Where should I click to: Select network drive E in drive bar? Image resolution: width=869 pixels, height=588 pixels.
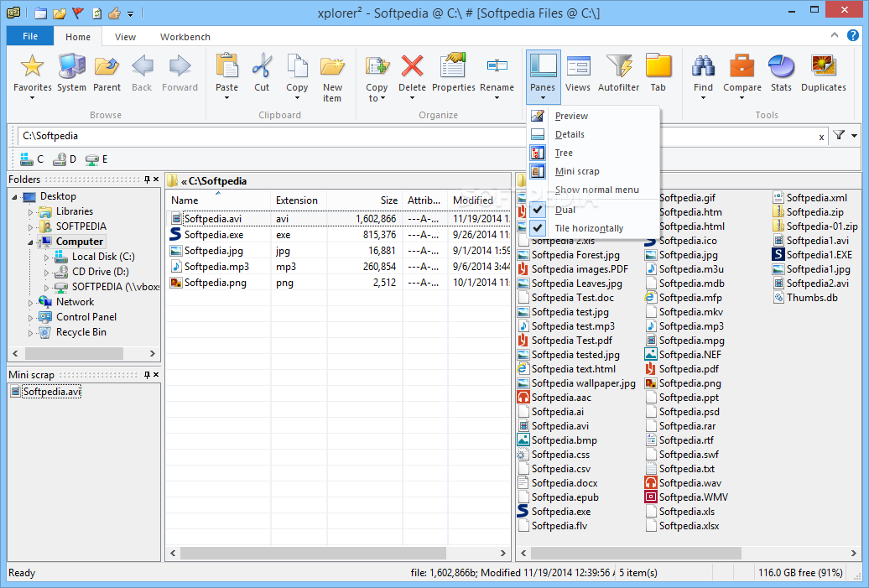coord(96,159)
